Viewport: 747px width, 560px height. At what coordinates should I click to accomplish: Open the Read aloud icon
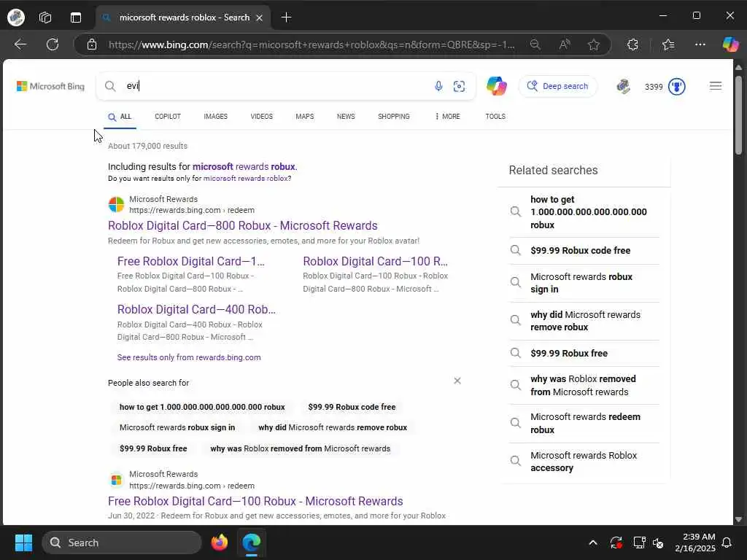coord(565,44)
